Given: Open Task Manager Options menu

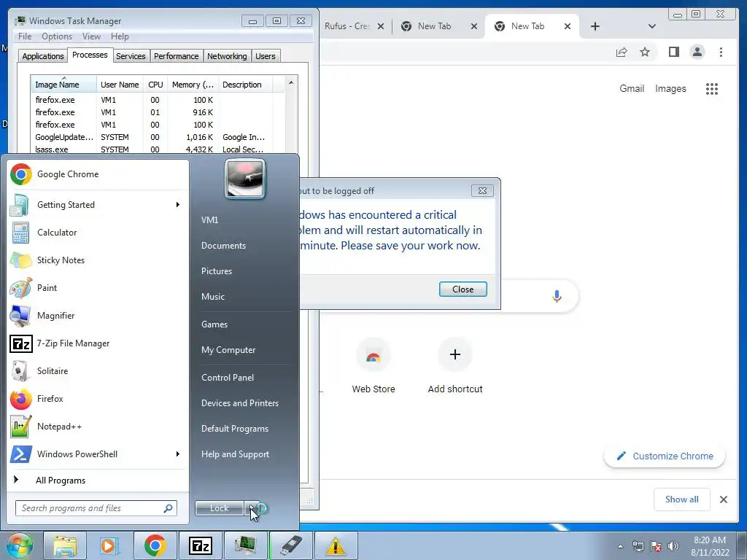Looking at the screenshot, I should point(57,36).
